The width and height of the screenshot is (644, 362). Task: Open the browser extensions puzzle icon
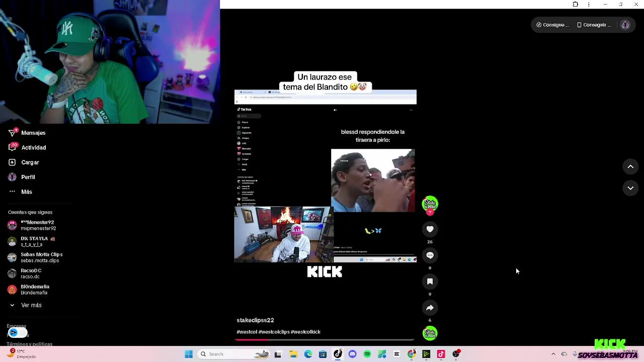pyautogui.click(x=576, y=5)
